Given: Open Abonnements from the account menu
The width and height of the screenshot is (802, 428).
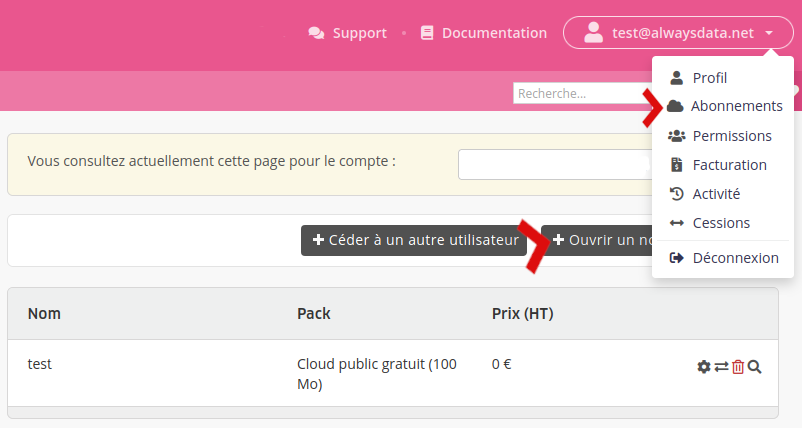Looking at the screenshot, I should coord(737,106).
